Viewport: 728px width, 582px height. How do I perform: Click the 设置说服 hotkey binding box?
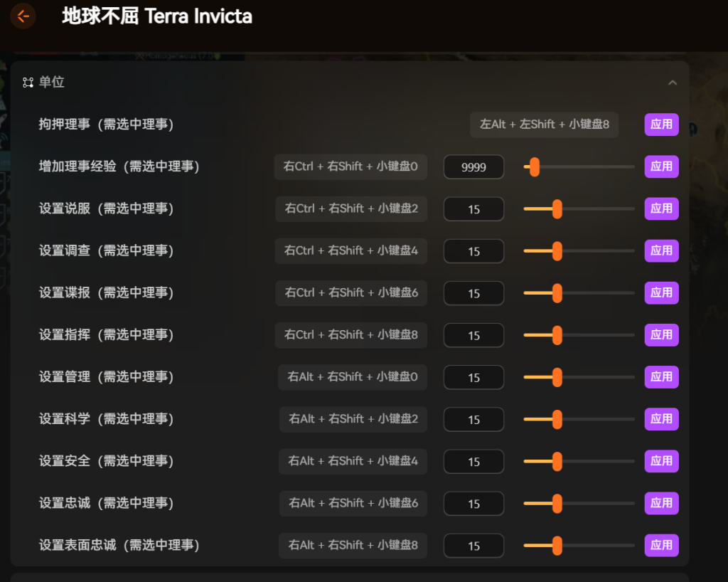pos(351,208)
